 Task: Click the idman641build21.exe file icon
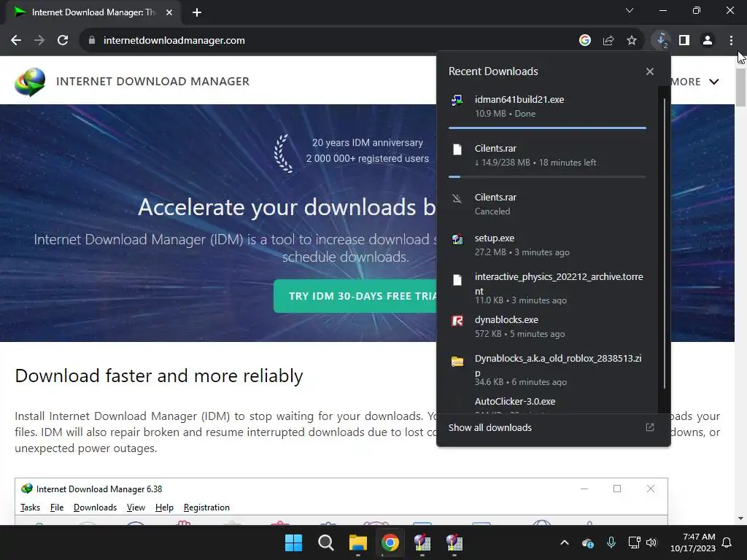click(x=457, y=100)
